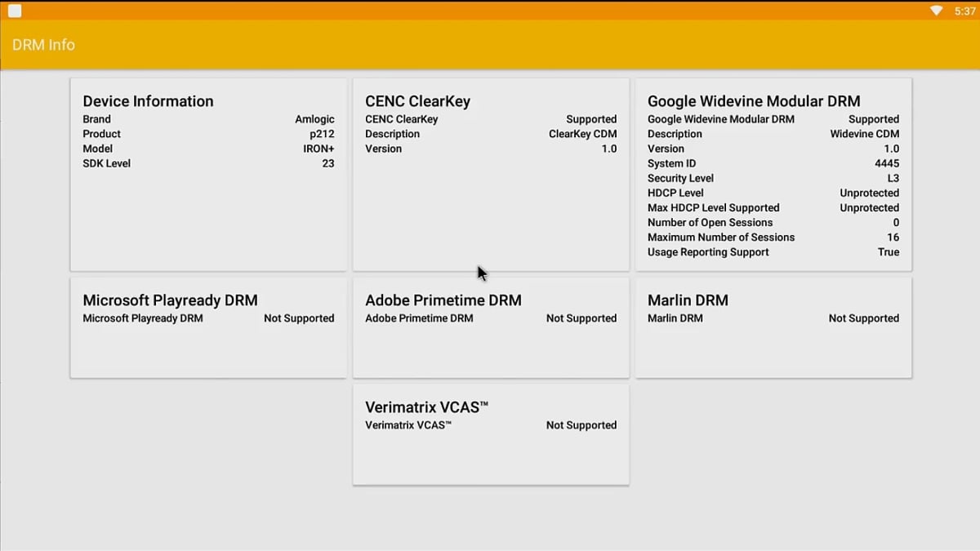Open the Adobe Primetime DRM card
The image size is (980, 551).
coord(490,327)
